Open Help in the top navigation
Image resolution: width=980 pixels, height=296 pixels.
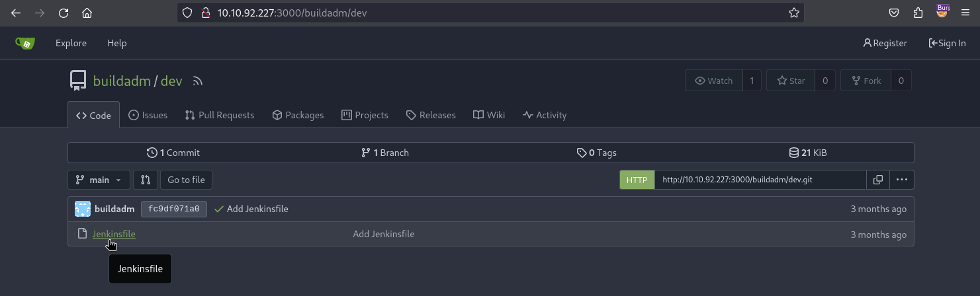[x=116, y=43]
